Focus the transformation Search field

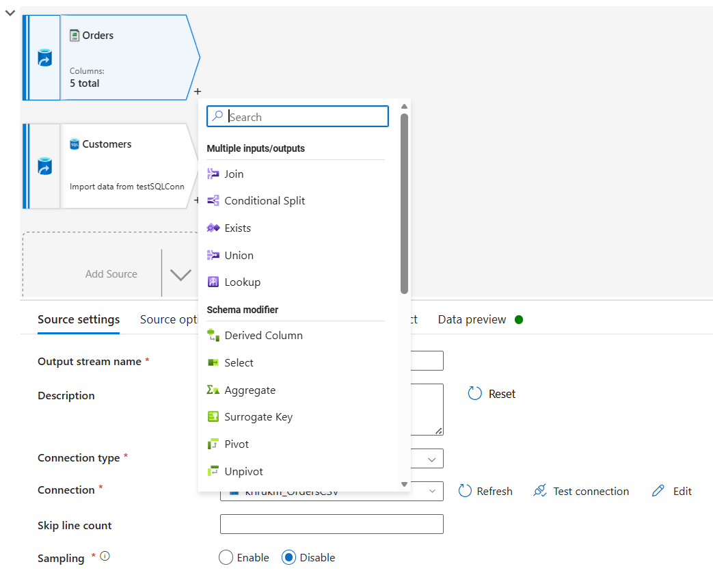pos(298,116)
